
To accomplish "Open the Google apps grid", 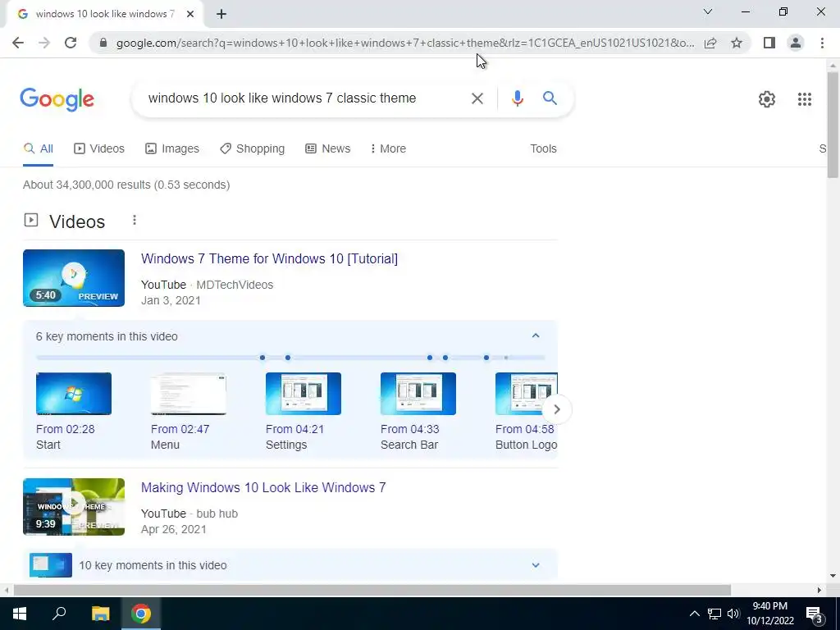I will [x=804, y=99].
